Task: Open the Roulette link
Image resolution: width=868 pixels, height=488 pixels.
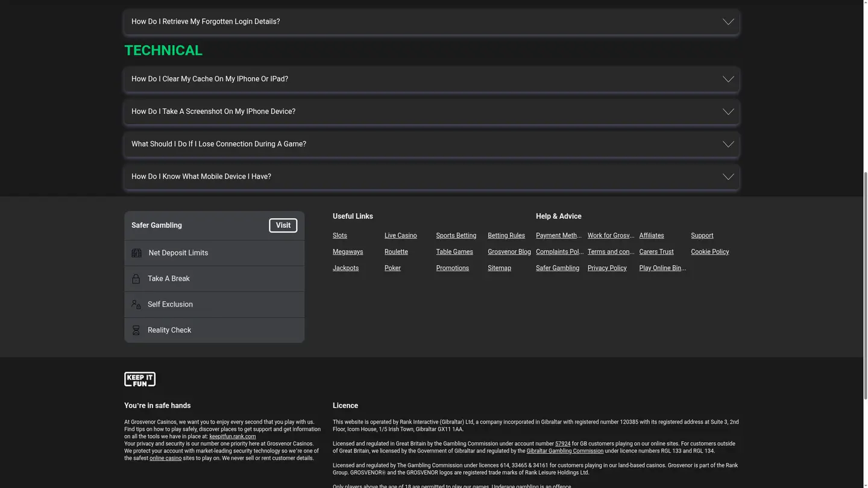Action: (396, 252)
